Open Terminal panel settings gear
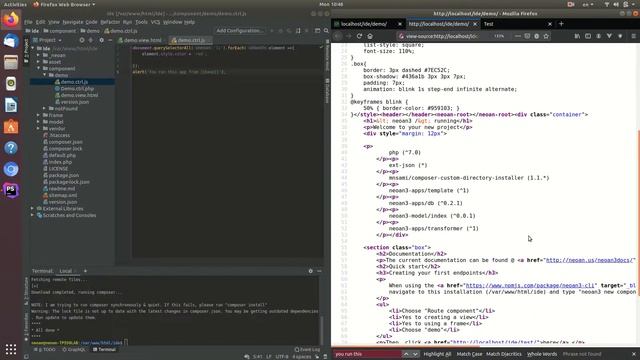Screen dimensions: 640x360 (310, 271)
